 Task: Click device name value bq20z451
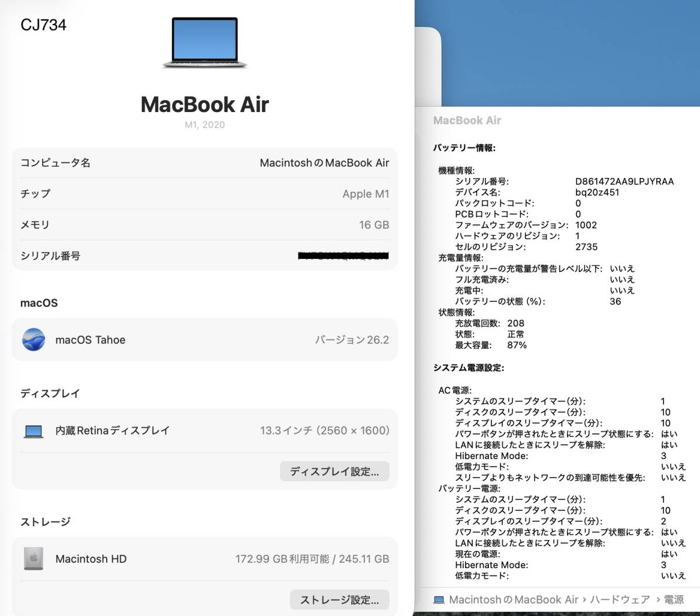(x=597, y=192)
